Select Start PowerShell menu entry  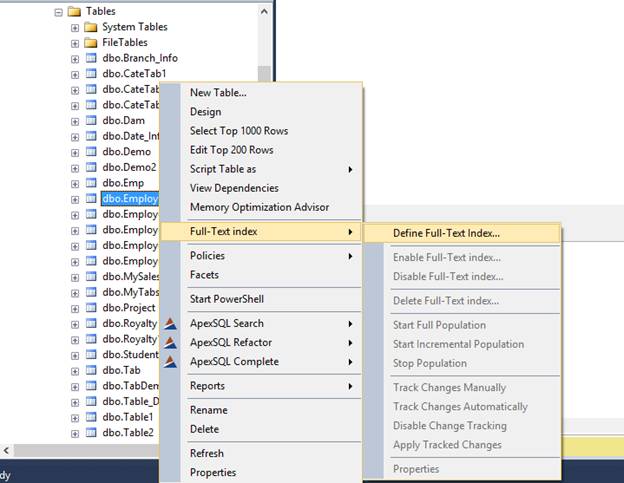point(261,299)
